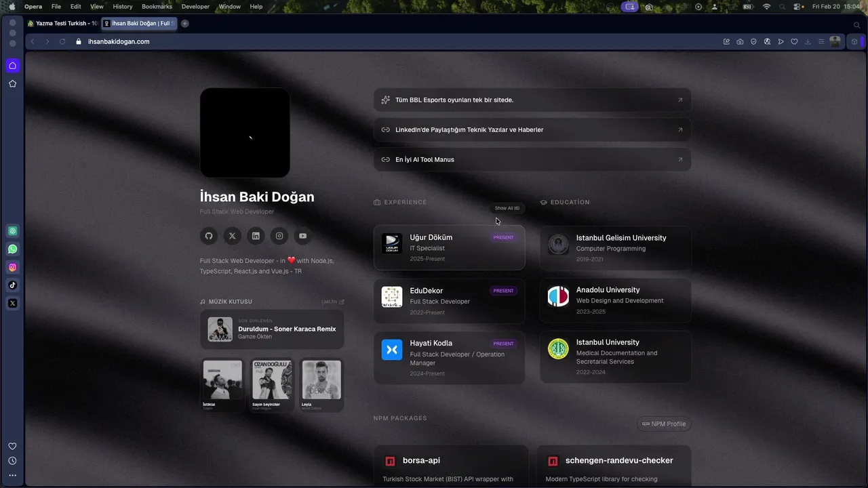Image resolution: width=868 pixels, height=488 pixels.
Task: Open TikTok in the Opera sidebar
Action: tap(12, 285)
